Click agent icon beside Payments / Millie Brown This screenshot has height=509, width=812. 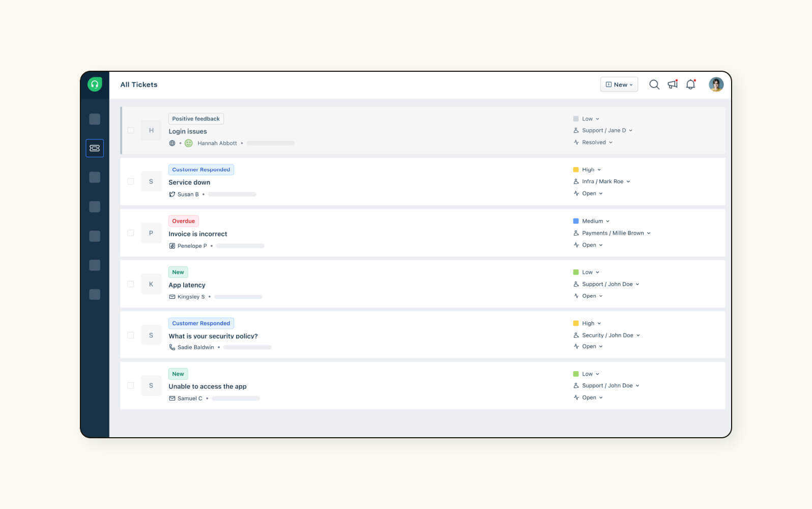[x=576, y=233]
